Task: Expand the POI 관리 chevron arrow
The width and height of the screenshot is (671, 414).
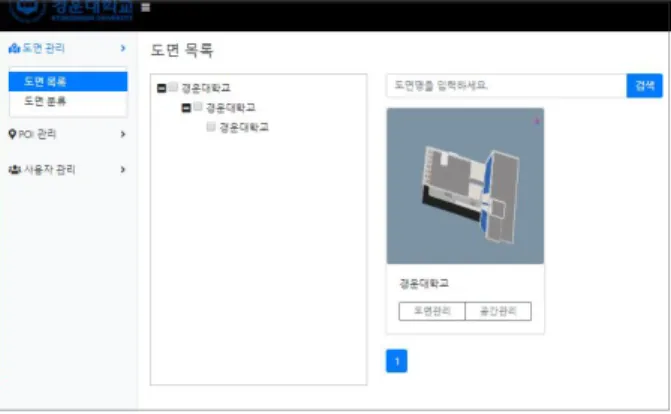Action: [123, 134]
